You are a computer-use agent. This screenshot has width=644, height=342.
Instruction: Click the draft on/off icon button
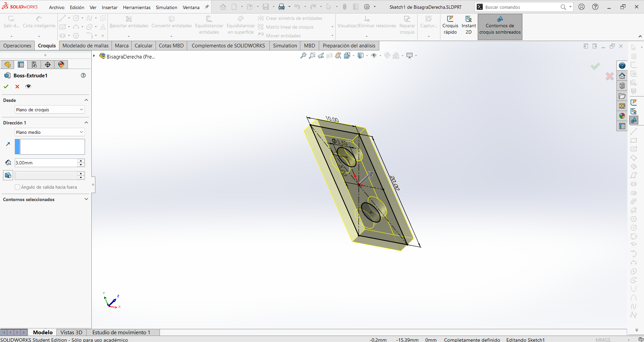(8, 175)
